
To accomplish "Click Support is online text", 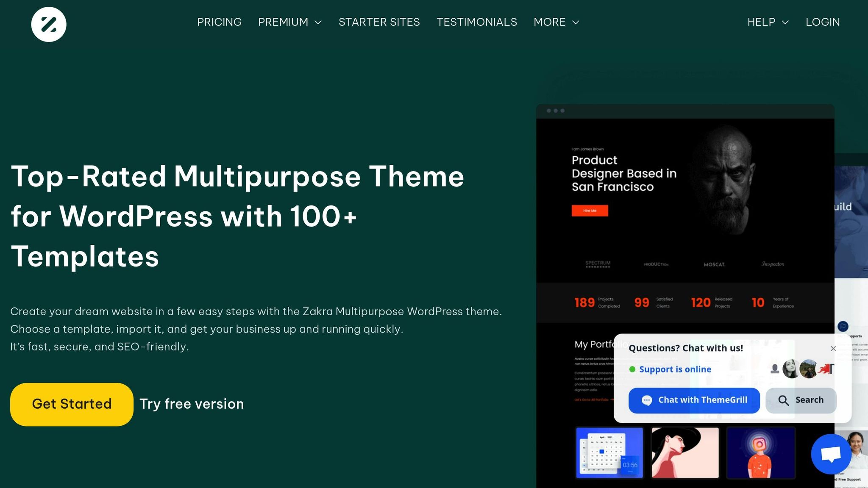I will (675, 369).
